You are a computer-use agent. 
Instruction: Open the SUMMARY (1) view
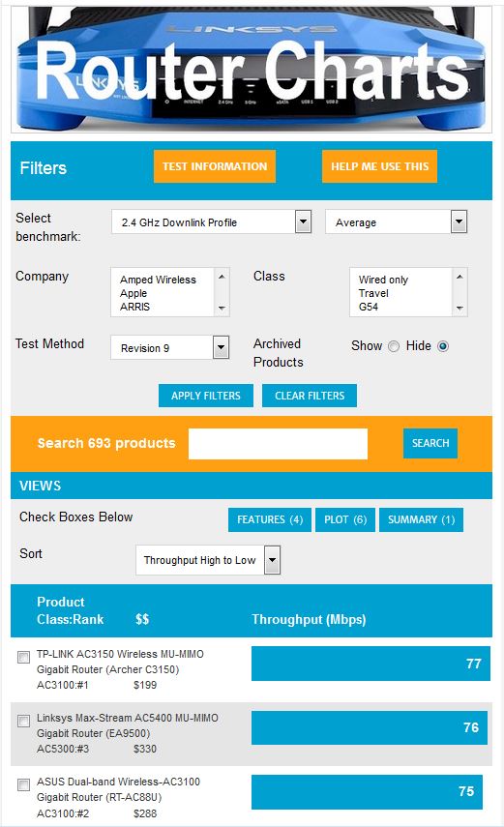coord(421,519)
